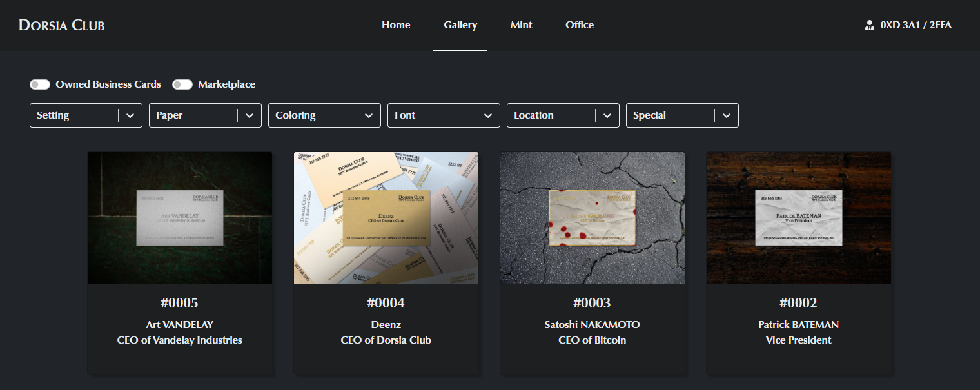980x390 pixels.
Task: Click CEO of Vandelay Industries text
Action: (x=180, y=340)
